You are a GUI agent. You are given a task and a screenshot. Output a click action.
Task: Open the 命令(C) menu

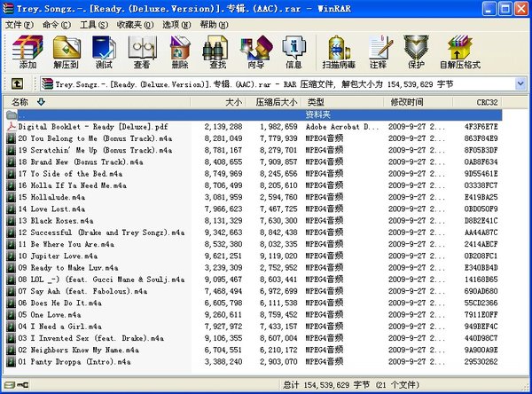[x=57, y=25]
